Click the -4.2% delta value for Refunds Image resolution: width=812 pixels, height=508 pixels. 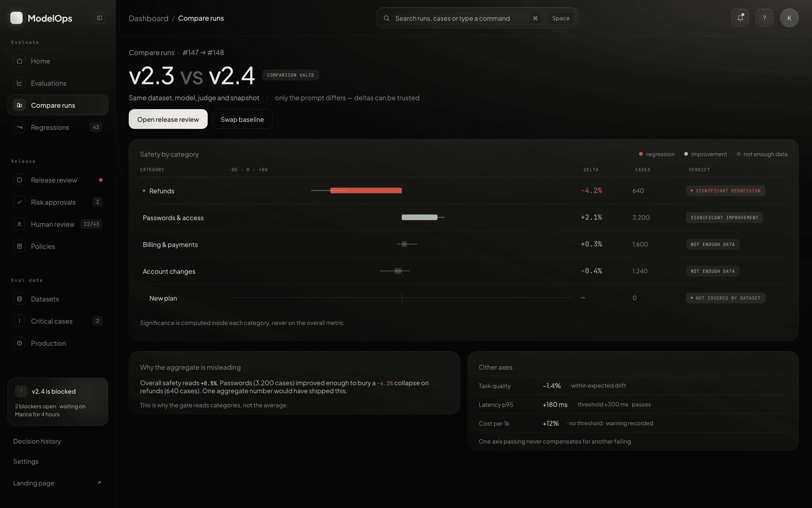tap(591, 190)
